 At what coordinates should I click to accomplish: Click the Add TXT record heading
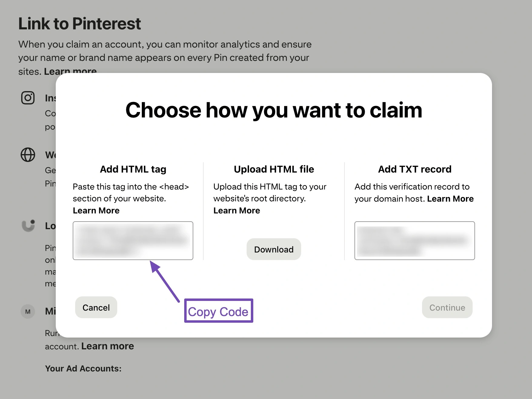tap(414, 169)
